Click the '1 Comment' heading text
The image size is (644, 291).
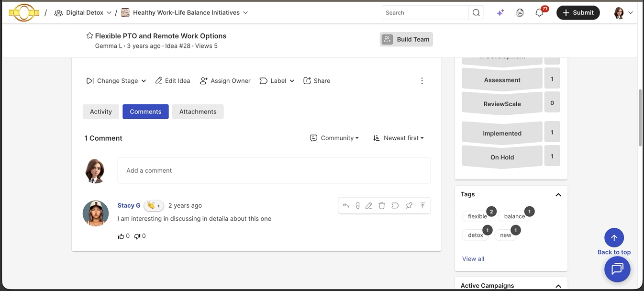[103, 138]
